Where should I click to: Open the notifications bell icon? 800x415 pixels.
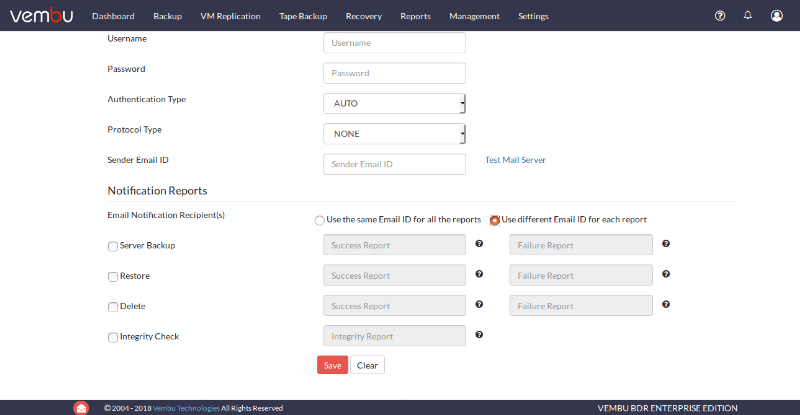pos(747,15)
